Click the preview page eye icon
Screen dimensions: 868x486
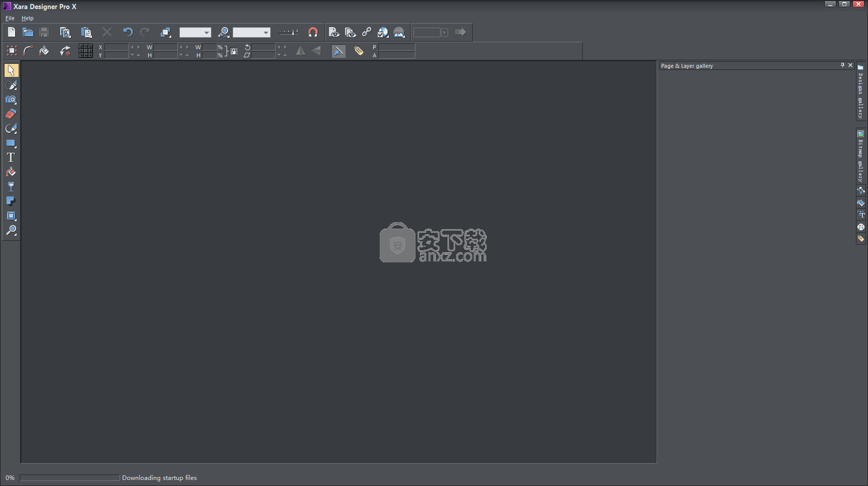pyautogui.click(x=334, y=32)
